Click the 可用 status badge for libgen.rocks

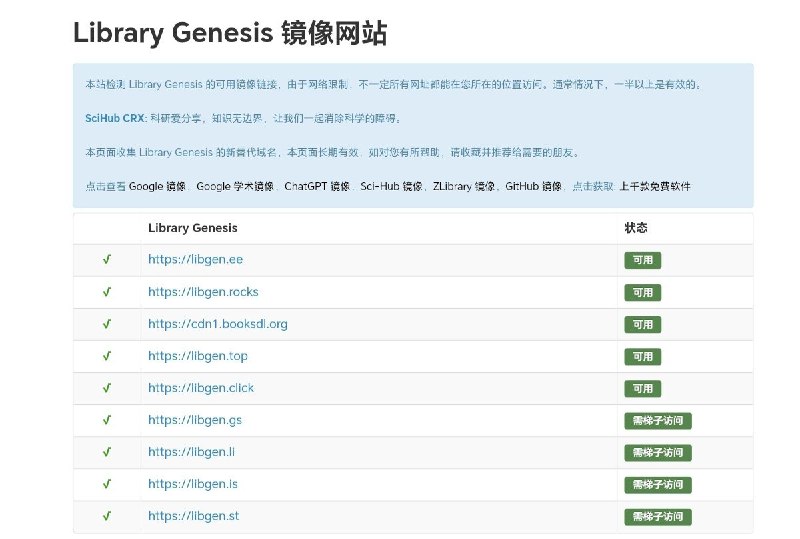643,292
